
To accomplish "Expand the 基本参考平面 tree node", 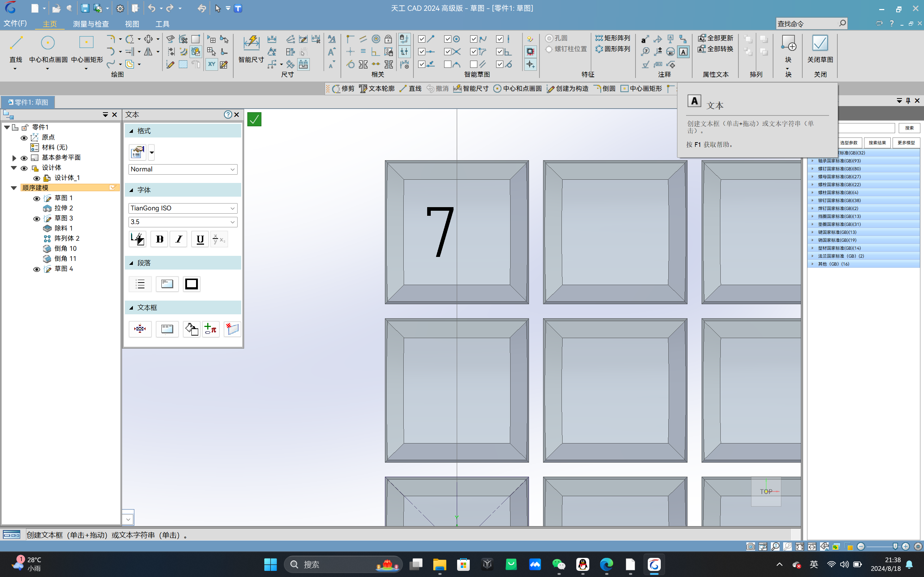I will pyautogui.click(x=14, y=158).
